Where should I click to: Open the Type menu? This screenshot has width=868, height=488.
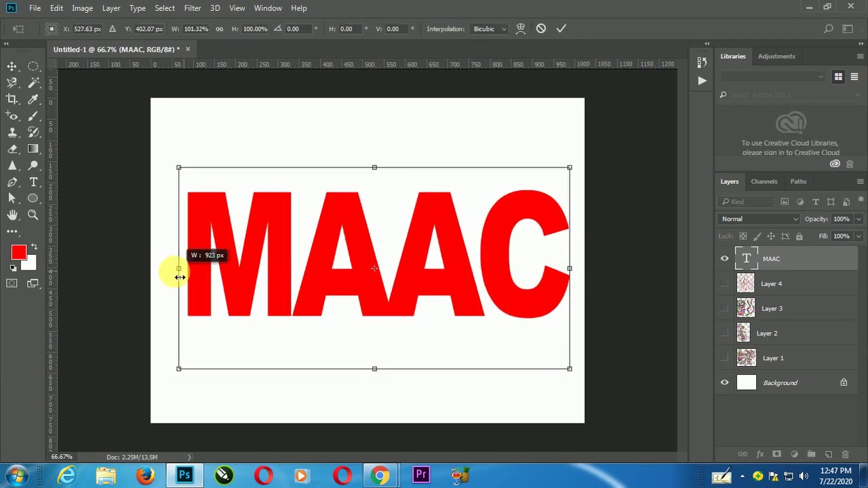click(138, 8)
